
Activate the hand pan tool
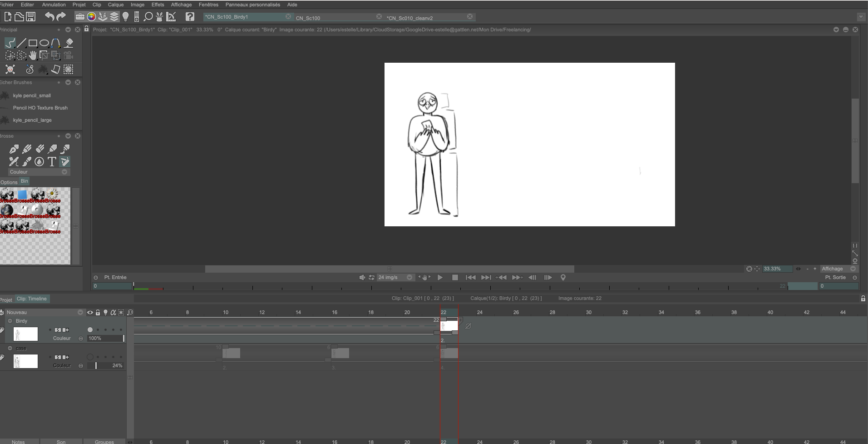[32, 55]
